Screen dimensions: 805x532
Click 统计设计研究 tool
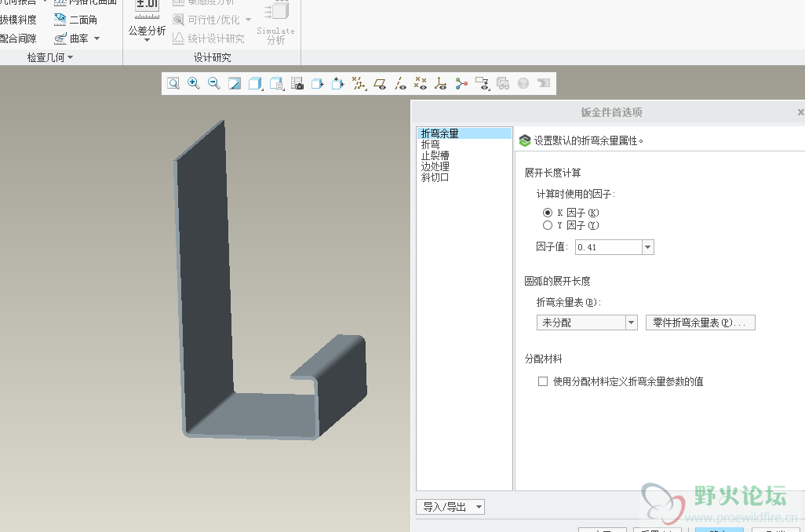pyautogui.click(x=209, y=38)
